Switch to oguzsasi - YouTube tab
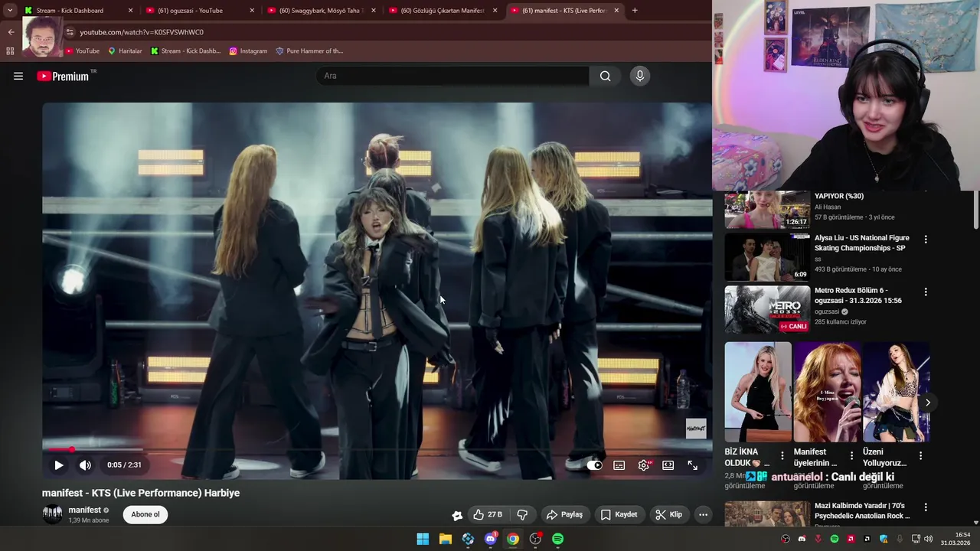980x551 pixels. (201, 11)
